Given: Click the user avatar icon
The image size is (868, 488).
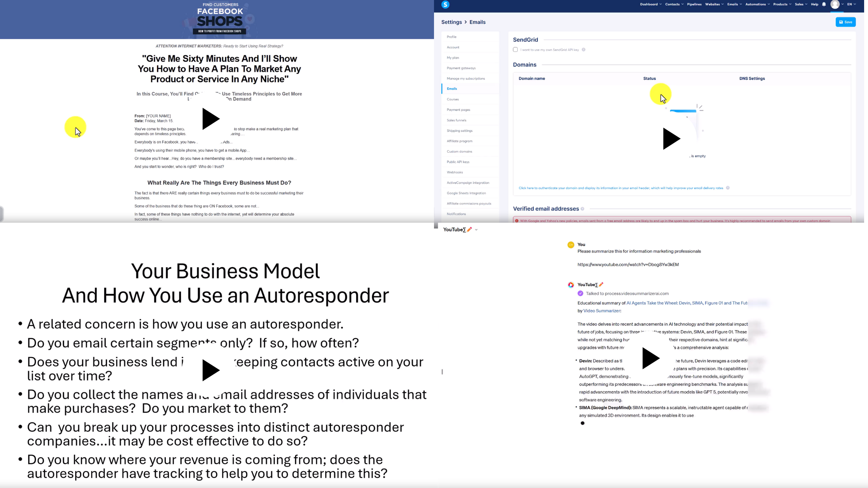Looking at the screenshot, I should pos(835,4).
